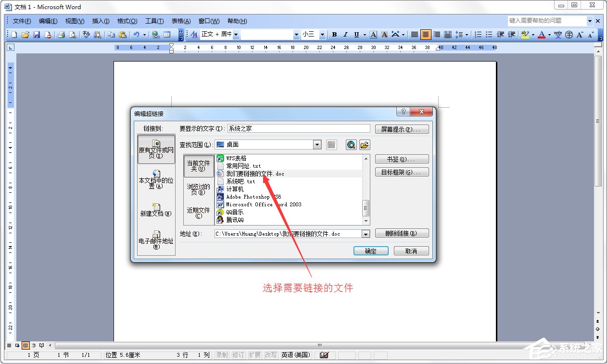
Task: Click the Character Shading icon
Action: pyautogui.click(x=385, y=35)
